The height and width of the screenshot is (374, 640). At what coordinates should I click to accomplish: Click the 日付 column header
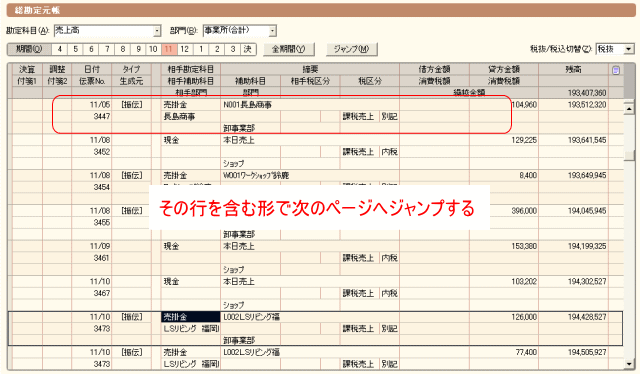[x=92, y=69]
